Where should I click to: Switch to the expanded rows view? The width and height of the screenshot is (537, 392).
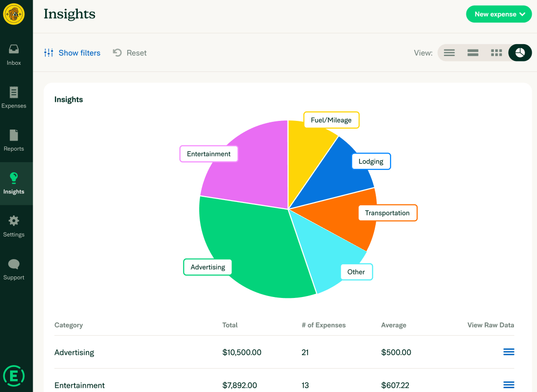point(473,53)
